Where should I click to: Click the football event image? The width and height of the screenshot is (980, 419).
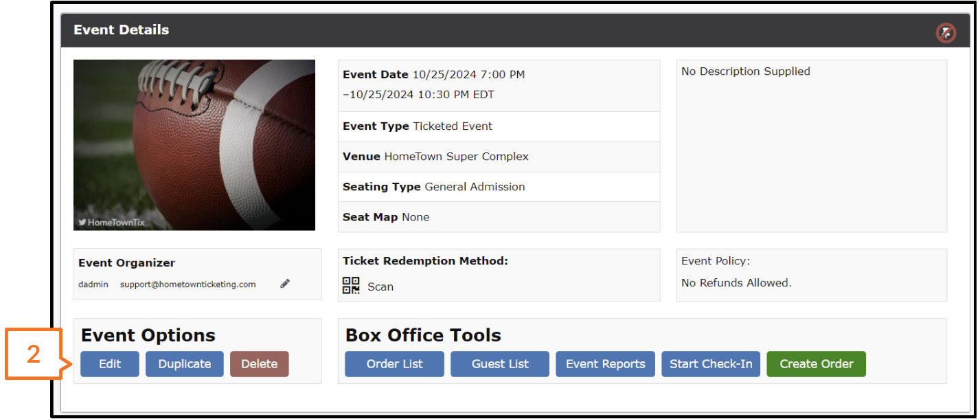194,145
